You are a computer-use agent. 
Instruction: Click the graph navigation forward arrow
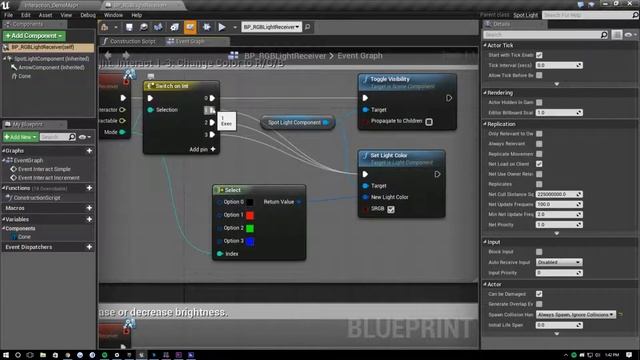click(126, 55)
